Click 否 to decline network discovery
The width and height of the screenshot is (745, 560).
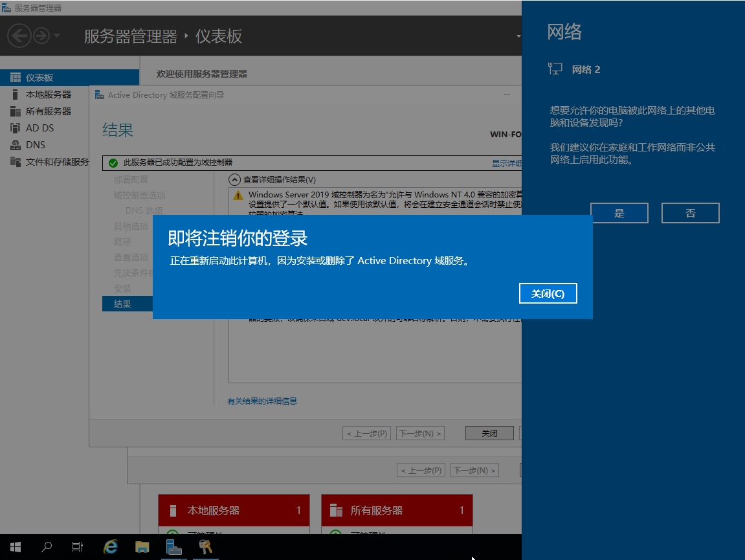click(x=690, y=213)
